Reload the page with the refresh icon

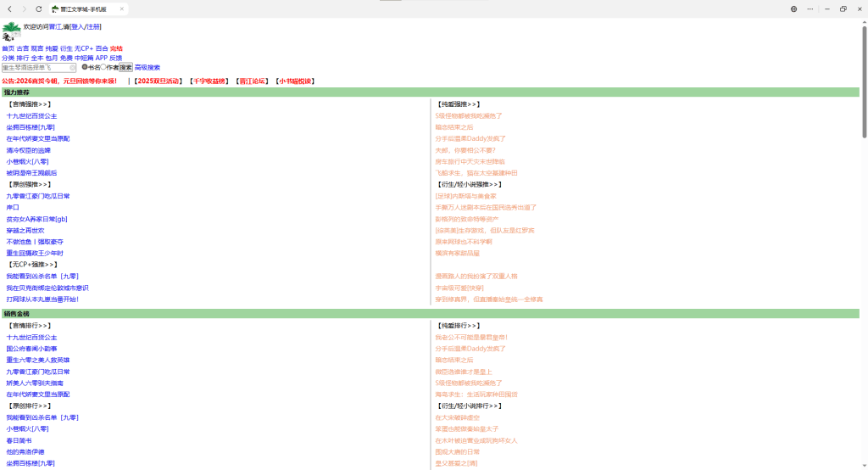pos(38,8)
